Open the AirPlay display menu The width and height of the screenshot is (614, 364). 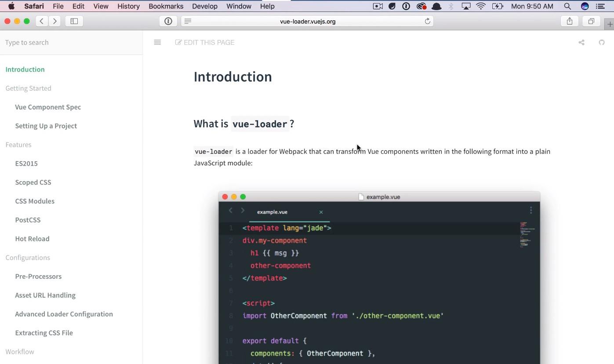[466, 6]
